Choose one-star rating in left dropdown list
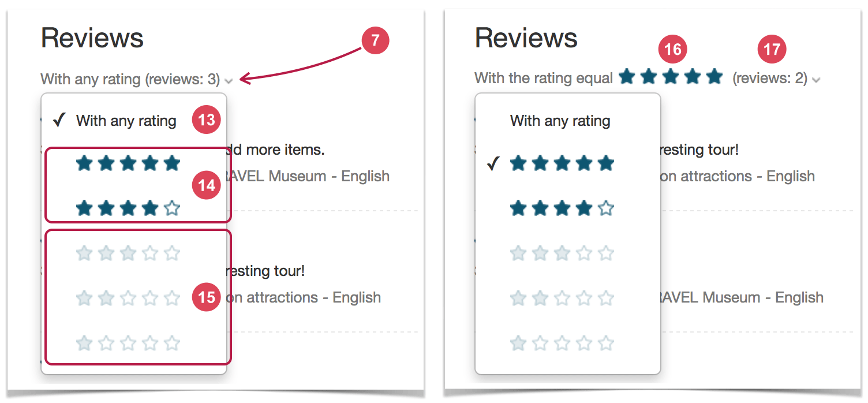The image size is (868, 403). [128, 344]
